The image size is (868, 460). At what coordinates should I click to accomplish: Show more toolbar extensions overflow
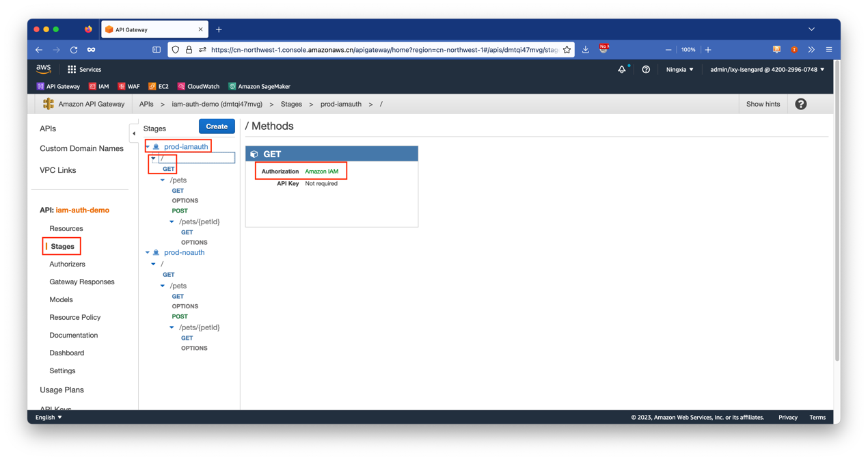click(x=811, y=50)
